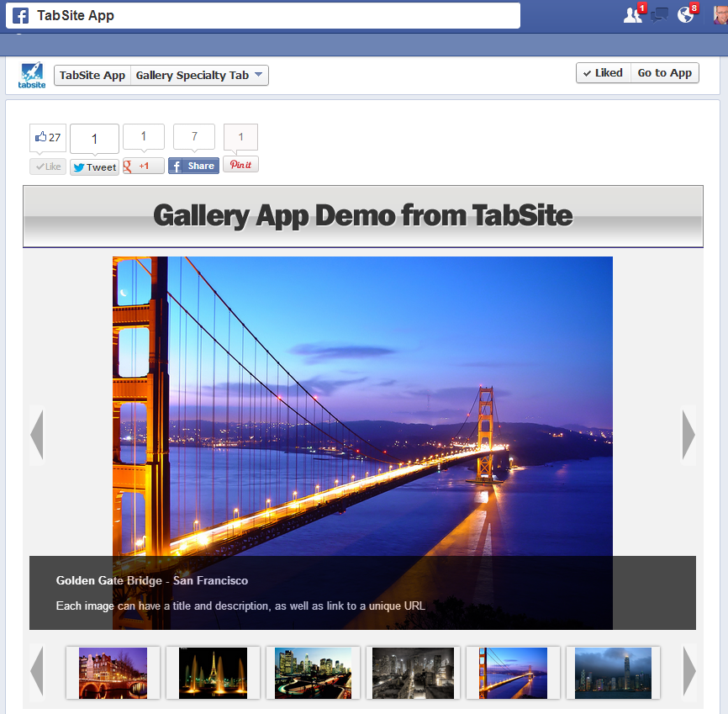Image resolution: width=728 pixels, height=714 pixels.
Task: Click the right arrow of the main gallery
Action: tap(689, 435)
